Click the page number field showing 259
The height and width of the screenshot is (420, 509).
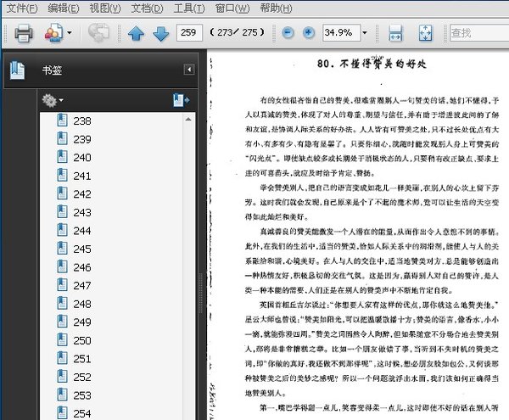(188, 33)
